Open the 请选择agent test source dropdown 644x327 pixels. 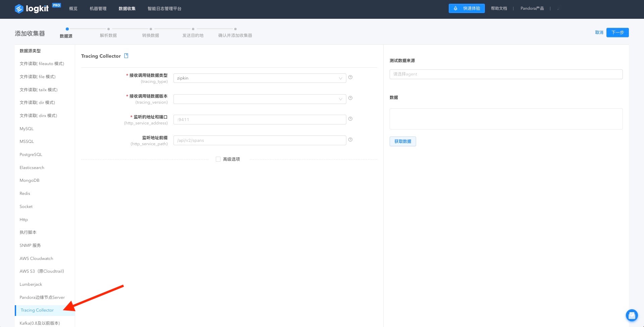(x=506, y=74)
